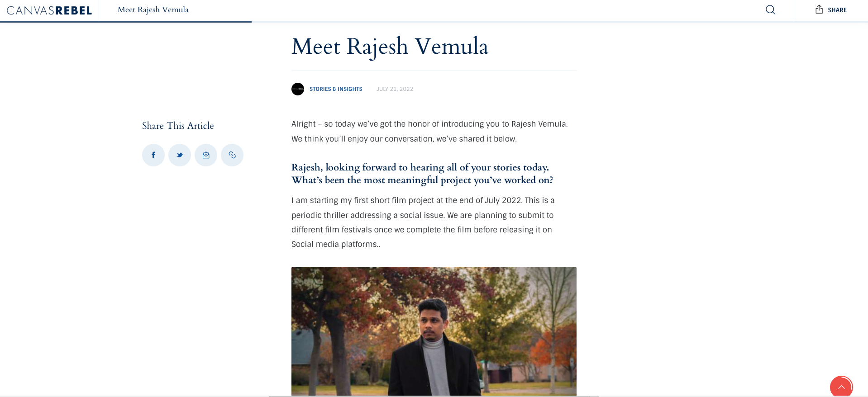The height and width of the screenshot is (397, 868).
Task: Share article on Facebook
Action: click(x=153, y=155)
